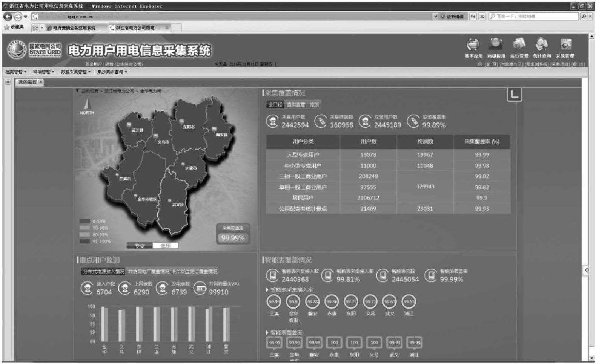Viewport: 596px width, 364px height.
Task: Click the 收藏夹 favorites star icon
Action: [6, 27]
